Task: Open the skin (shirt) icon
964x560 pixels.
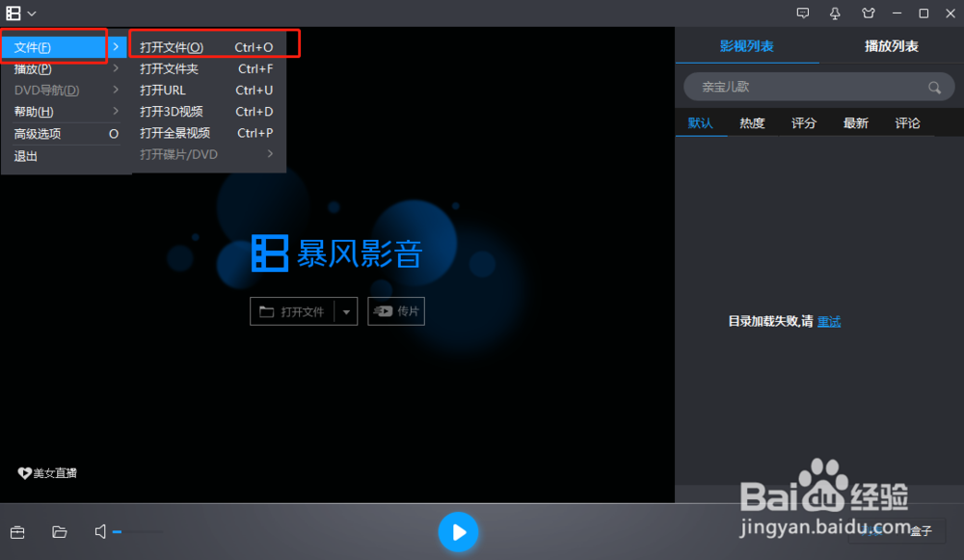Action: 869,13
